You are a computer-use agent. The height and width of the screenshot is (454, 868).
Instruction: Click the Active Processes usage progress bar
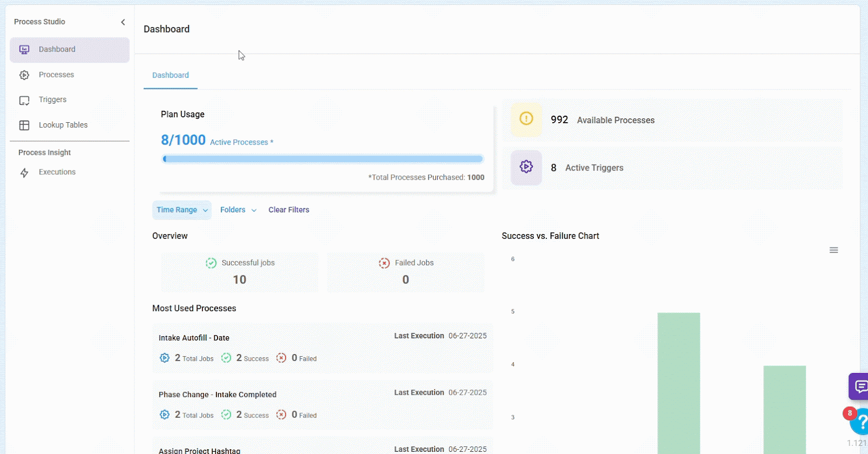point(322,159)
